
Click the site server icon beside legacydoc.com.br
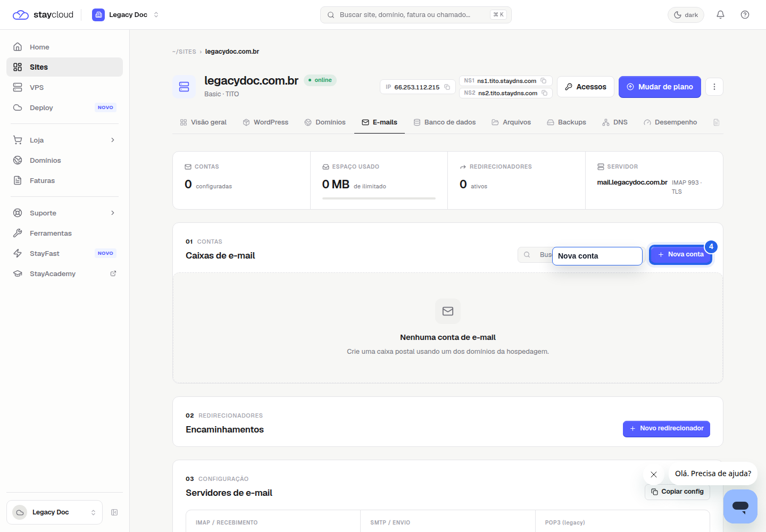click(x=184, y=87)
